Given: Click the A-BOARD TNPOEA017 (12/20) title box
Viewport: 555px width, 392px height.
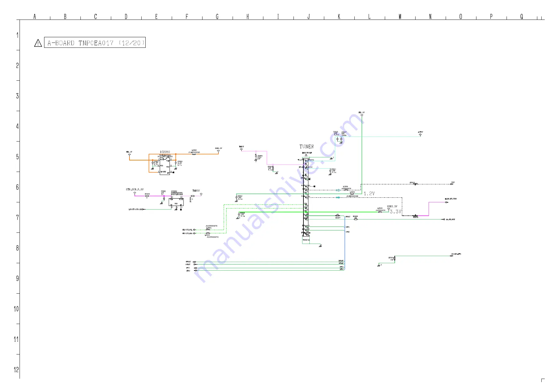Looking at the screenshot, I should point(95,43).
